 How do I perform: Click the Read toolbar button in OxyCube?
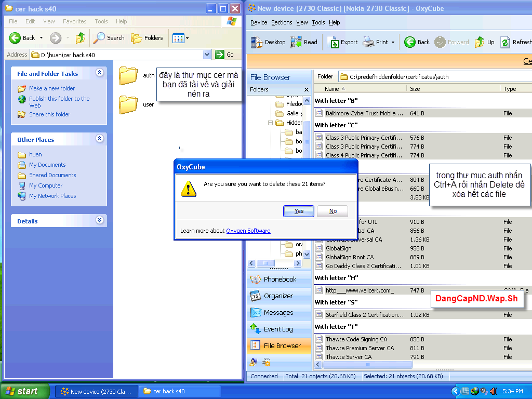[x=304, y=42]
